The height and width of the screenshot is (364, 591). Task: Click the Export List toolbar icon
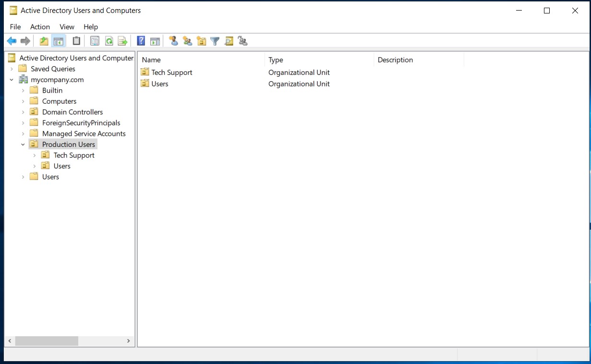[122, 41]
